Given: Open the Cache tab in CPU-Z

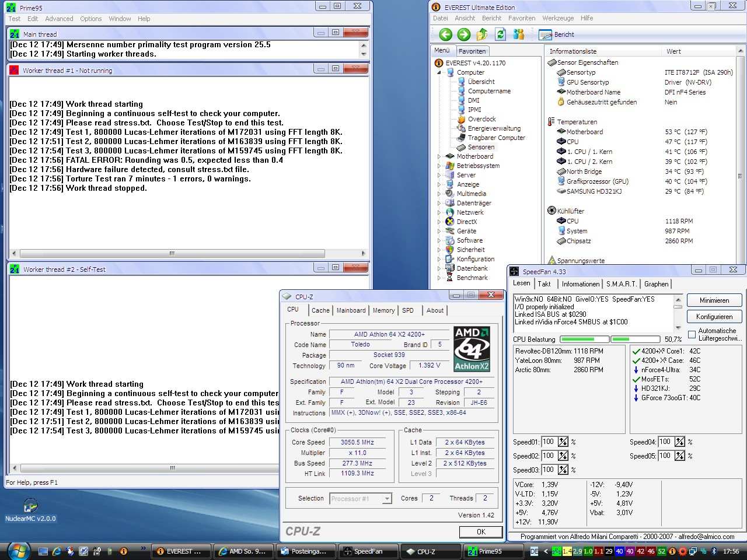Looking at the screenshot, I should point(320,310).
